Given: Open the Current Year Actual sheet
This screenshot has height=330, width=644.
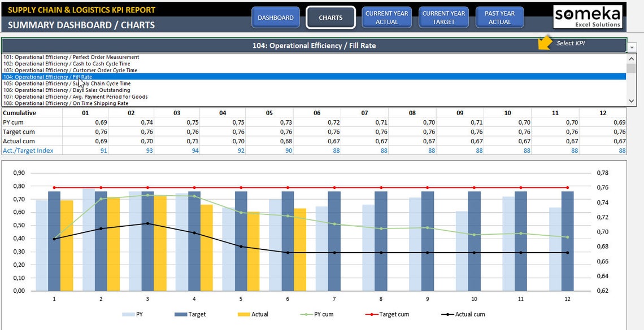Looking at the screenshot, I should click(x=386, y=17).
